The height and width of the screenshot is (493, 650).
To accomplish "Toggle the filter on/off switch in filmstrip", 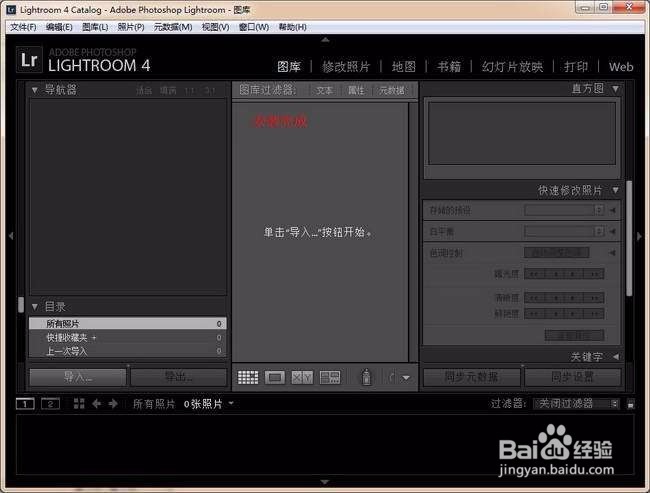I will pos(631,404).
